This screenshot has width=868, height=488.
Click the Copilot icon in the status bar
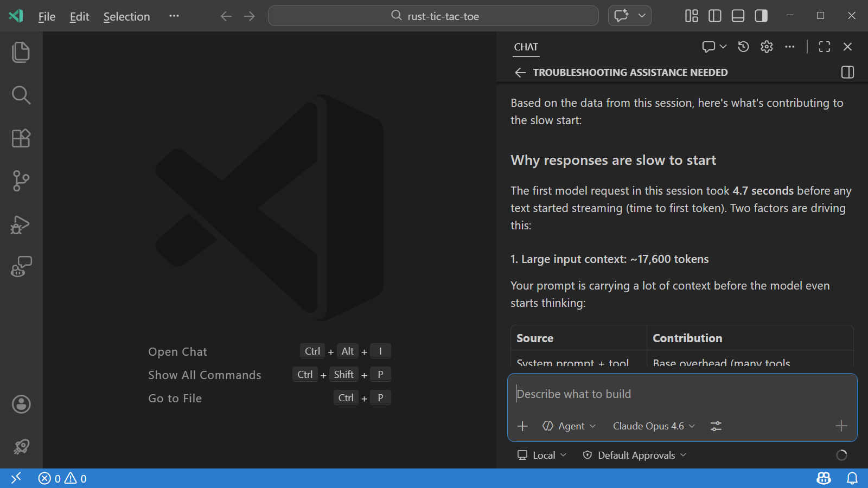pos(823,478)
